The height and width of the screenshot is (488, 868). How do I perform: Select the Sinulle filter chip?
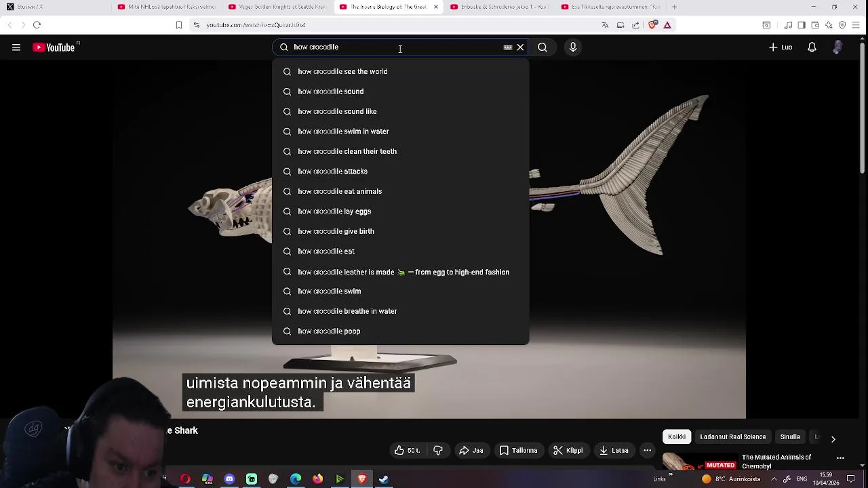point(790,437)
